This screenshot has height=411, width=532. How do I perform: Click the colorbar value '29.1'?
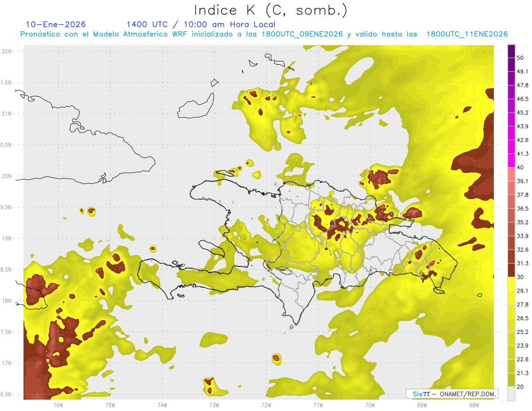[523, 291]
